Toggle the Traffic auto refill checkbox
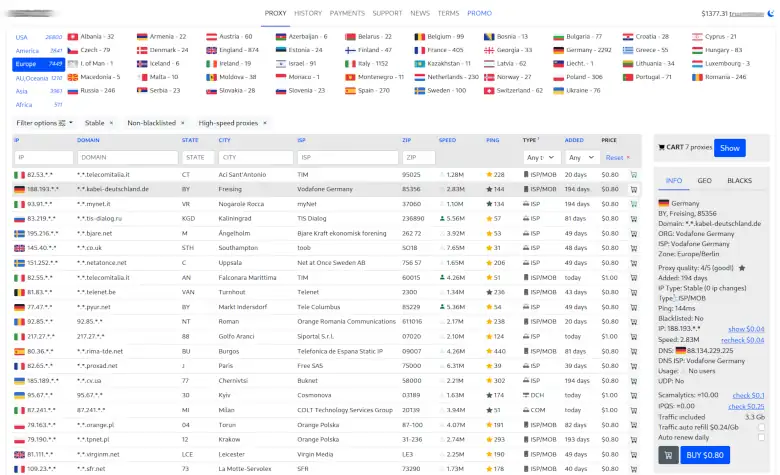780x475 pixels. tap(762, 427)
